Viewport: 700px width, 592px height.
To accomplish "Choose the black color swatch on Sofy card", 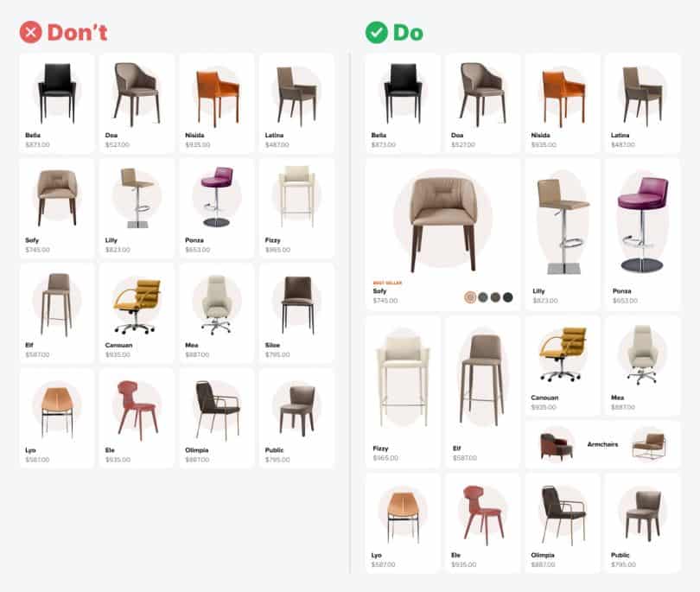I will click(x=507, y=297).
